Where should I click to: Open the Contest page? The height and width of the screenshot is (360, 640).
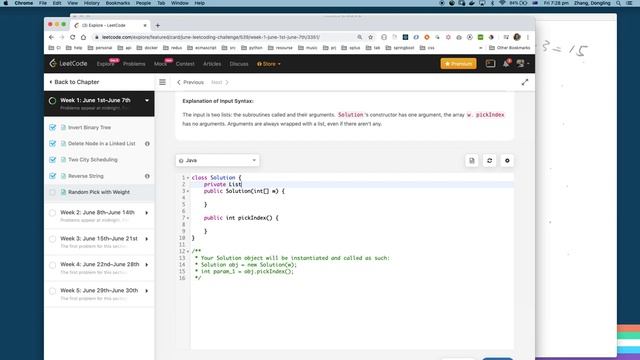(x=185, y=64)
